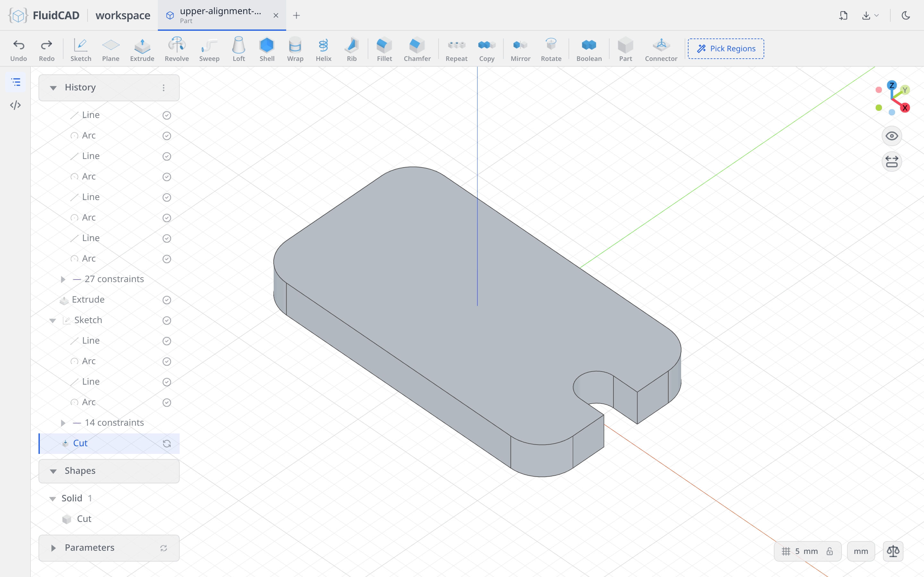The height and width of the screenshot is (577, 924).
Task: Open the Boolean operation tool
Action: pyautogui.click(x=589, y=49)
